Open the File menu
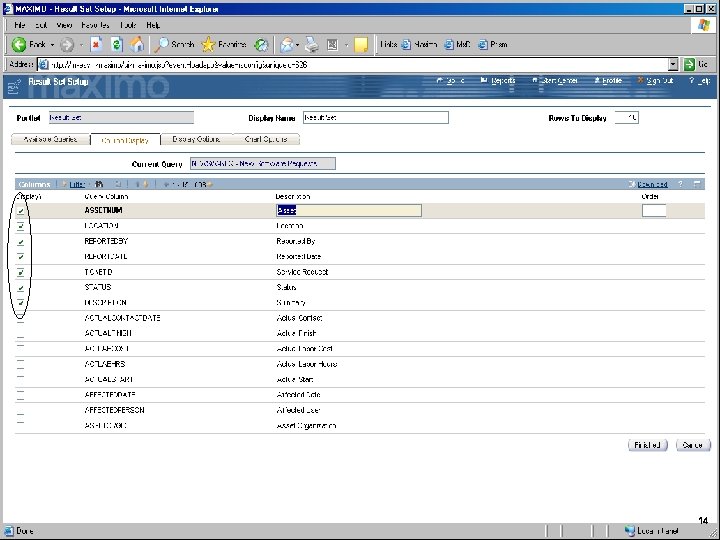Screen dimensions: 720x540 pyautogui.click(x=20, y=25)
